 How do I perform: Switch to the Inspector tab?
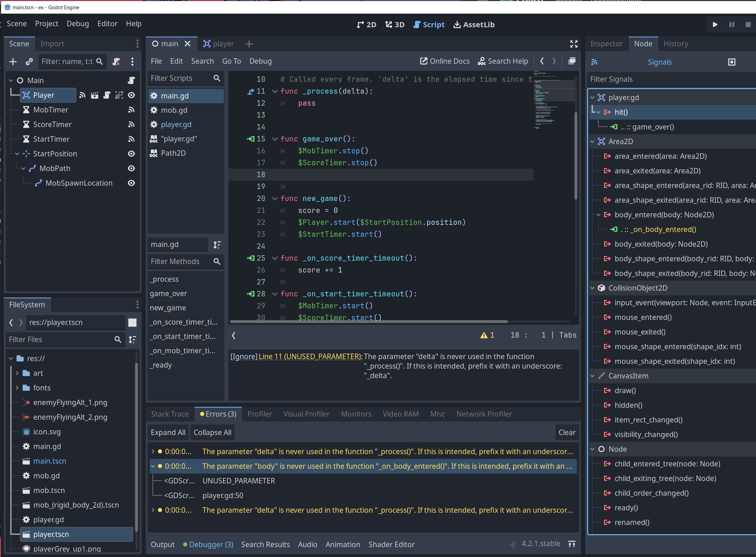606,44
